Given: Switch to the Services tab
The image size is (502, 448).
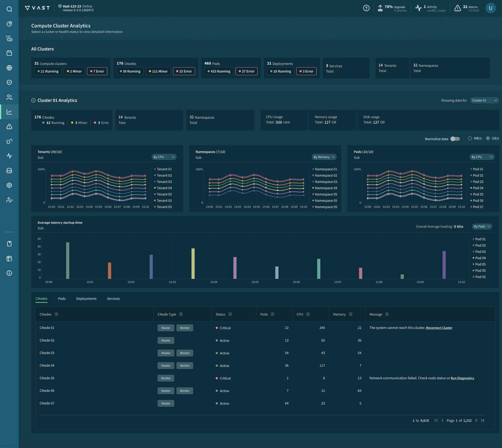Looking at the screenshot, I should point(113,299).
